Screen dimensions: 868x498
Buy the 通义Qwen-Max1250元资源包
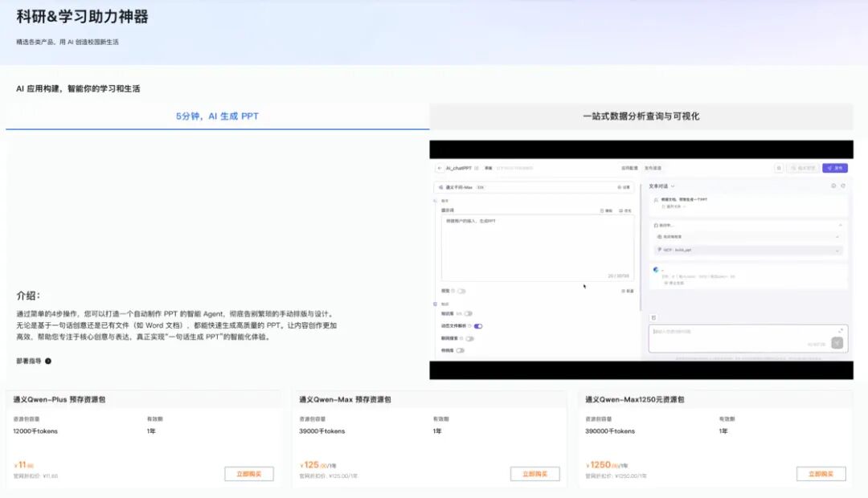tap(821, 474)
